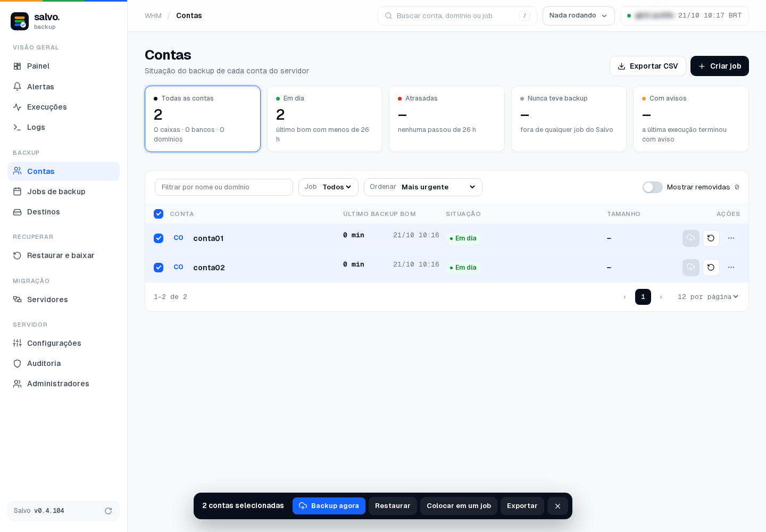Open Jobs de backup in sidebar
The height and width of the screenshot is (532, 766).
pyautogui.click(x=63, y=192)
